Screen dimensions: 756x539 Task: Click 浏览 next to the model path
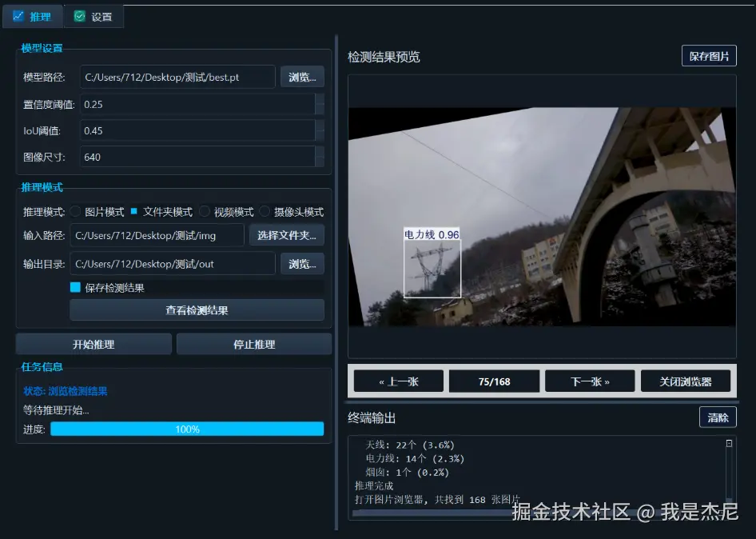click(302, 77)
